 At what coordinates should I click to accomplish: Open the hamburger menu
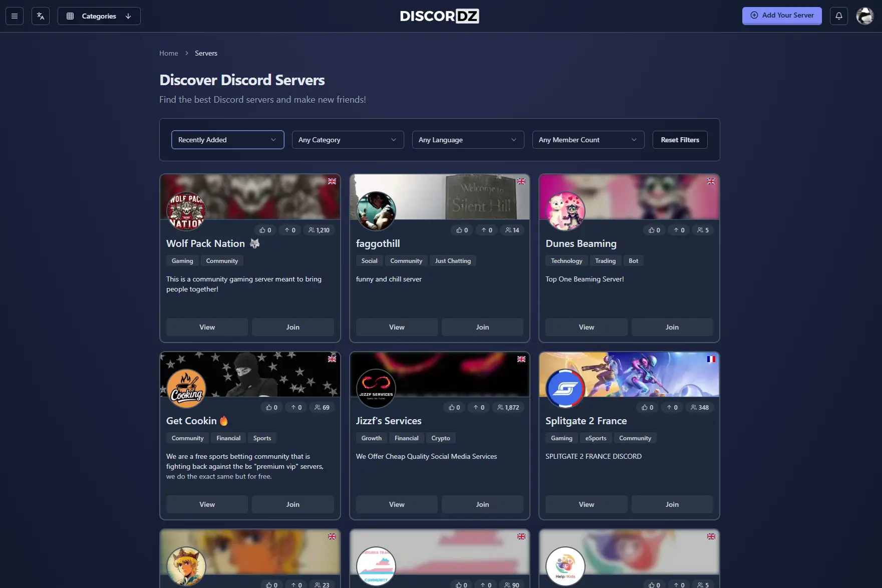tap(15, 16)
